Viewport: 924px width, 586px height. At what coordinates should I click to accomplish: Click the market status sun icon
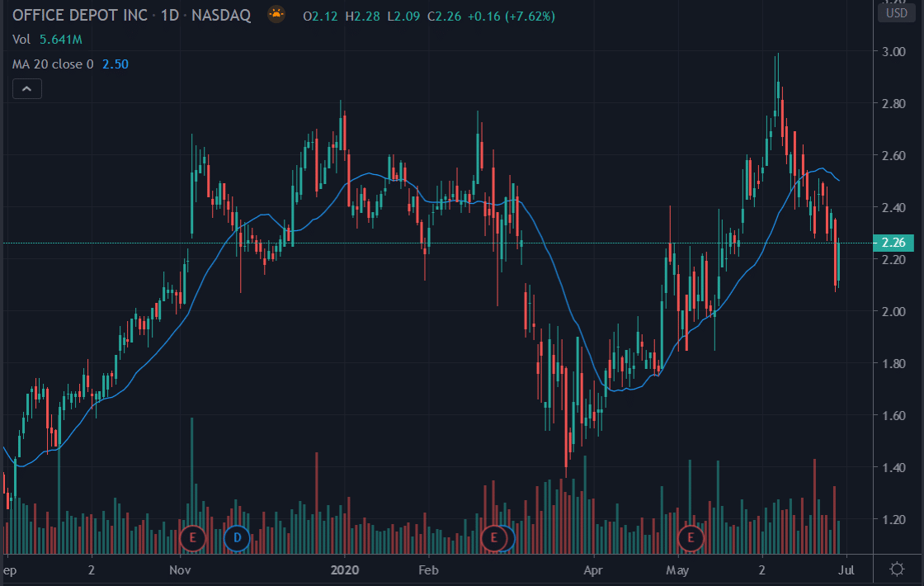click(276, 14)
